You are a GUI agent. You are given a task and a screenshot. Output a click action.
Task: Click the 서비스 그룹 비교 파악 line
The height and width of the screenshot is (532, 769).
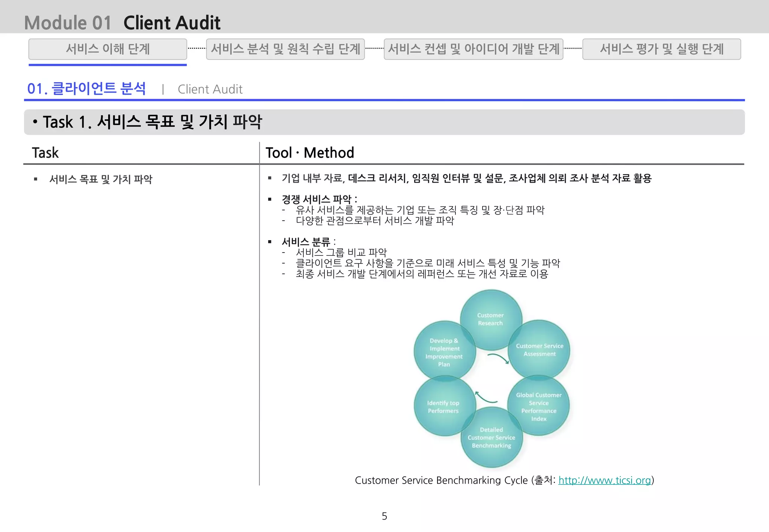pos(341,252)
